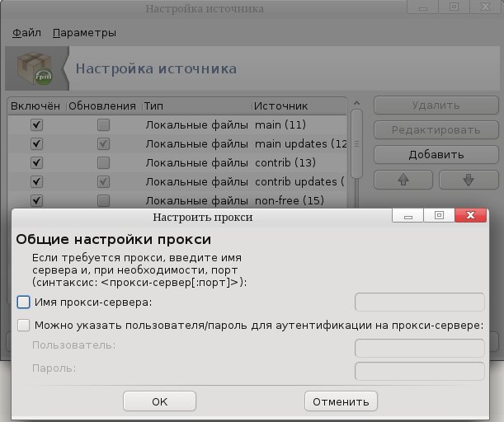Viewport: 504px width, 422px height.
Task: Click the Настроить прокси title bar text
Action: 203,218
